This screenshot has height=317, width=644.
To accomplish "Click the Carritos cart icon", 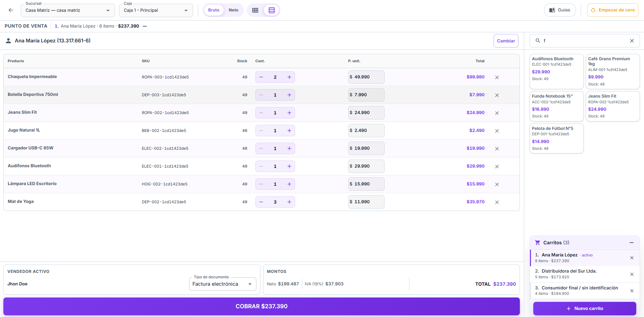I will pyautogui.click(x=537, y=243).
